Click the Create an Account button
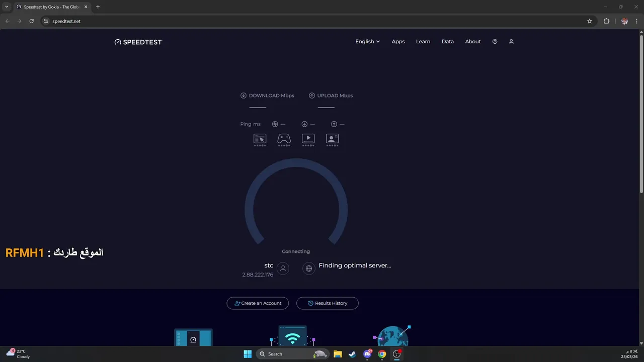Viewport: 644px width, 362px height. coord(258,303)
